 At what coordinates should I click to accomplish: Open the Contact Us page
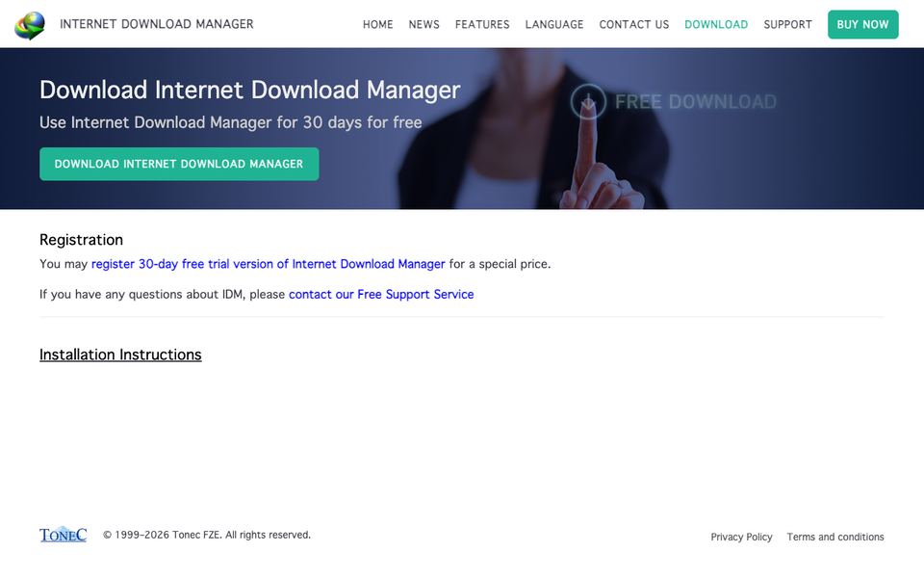click(x=634, y=25)
